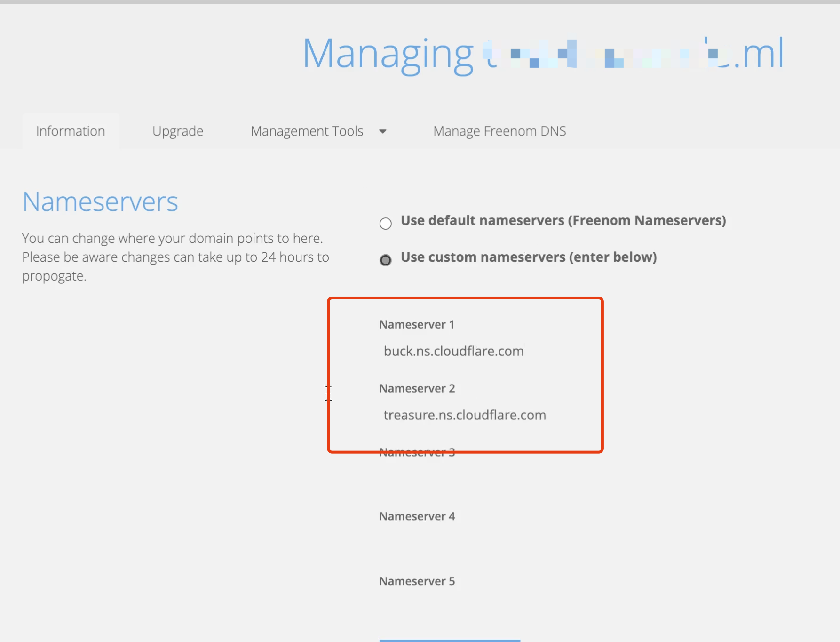
Task: Click the 'You can change where your domain points' text
Action: [175, 257]
